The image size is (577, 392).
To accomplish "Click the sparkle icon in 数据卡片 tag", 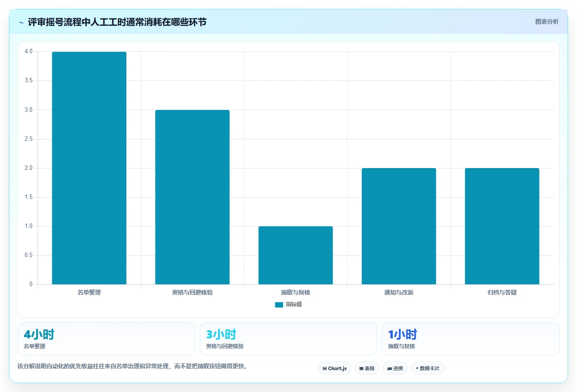I will (x=417, y=368).
